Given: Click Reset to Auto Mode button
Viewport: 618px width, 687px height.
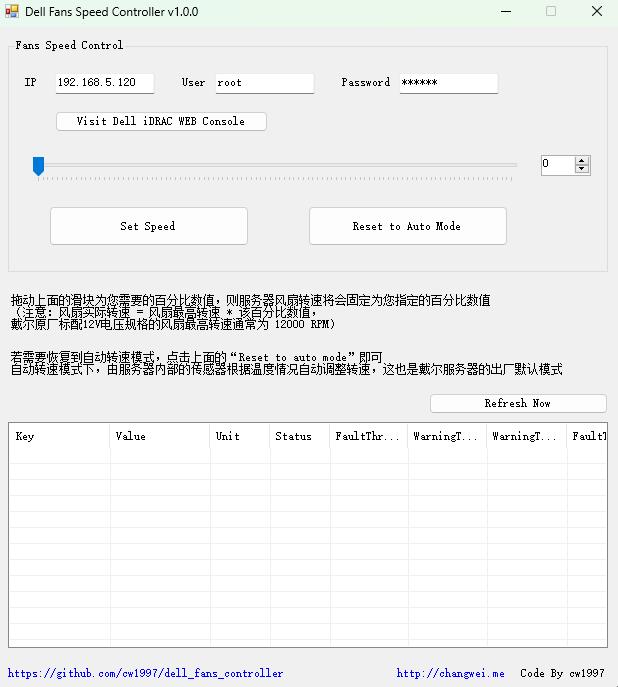Looking at the screenshot, I should (x=408, y=226).
